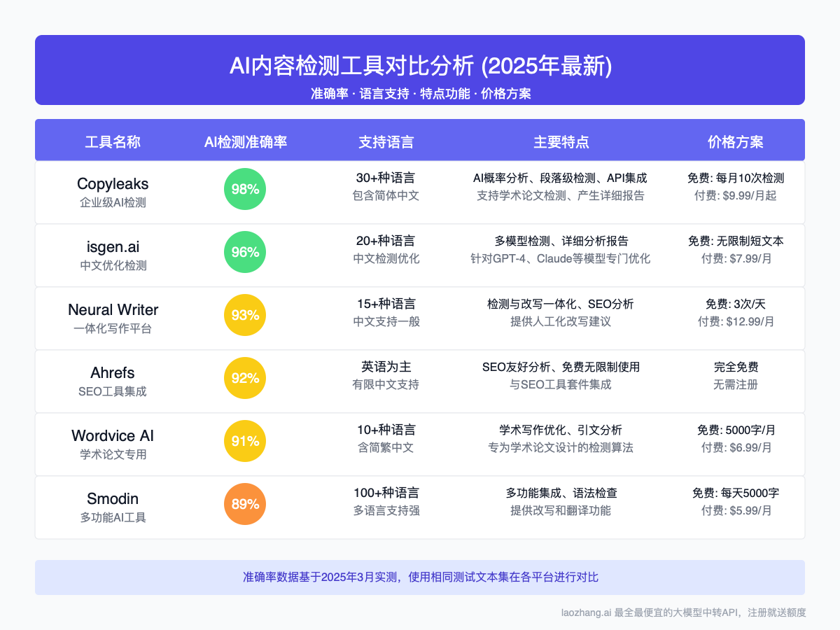840x630 pixels.
Task: Click the 中文支持一般 text
Action: 386,321
